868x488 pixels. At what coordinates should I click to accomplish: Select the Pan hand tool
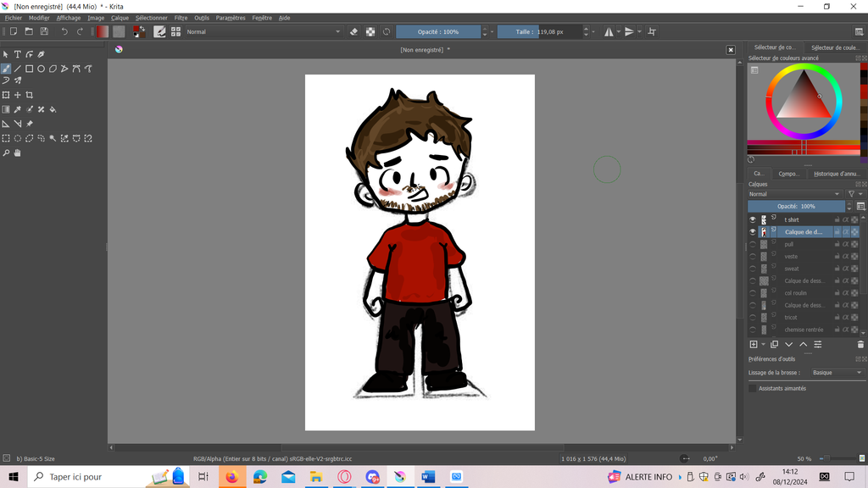(x=17, y=153)
